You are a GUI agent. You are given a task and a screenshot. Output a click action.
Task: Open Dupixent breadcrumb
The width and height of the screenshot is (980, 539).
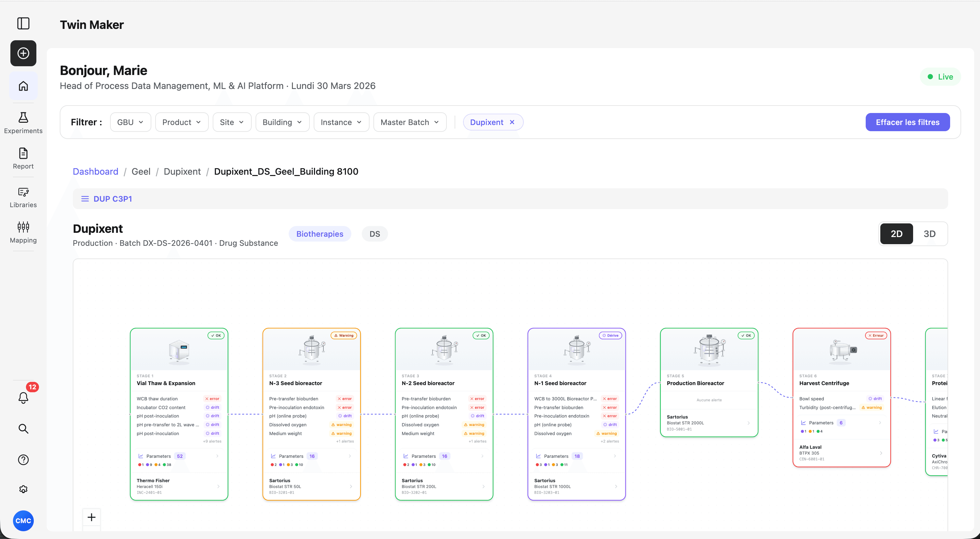click(182, 171)
